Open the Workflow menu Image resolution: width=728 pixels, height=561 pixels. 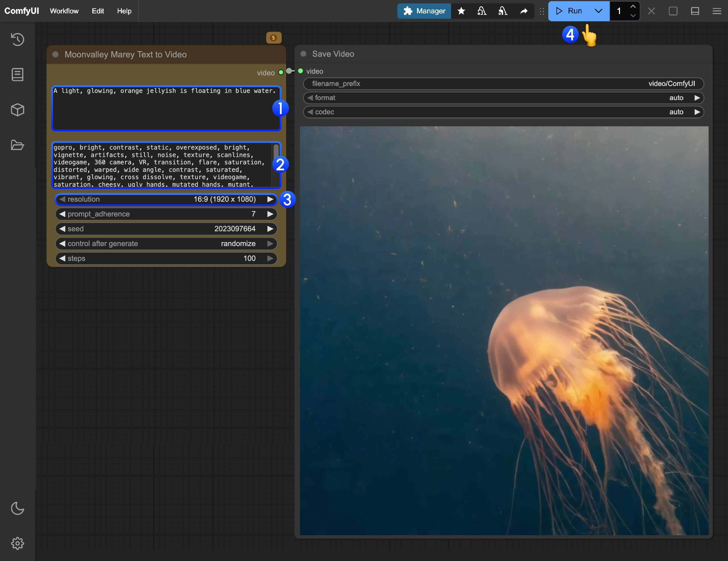click(64, 11)
